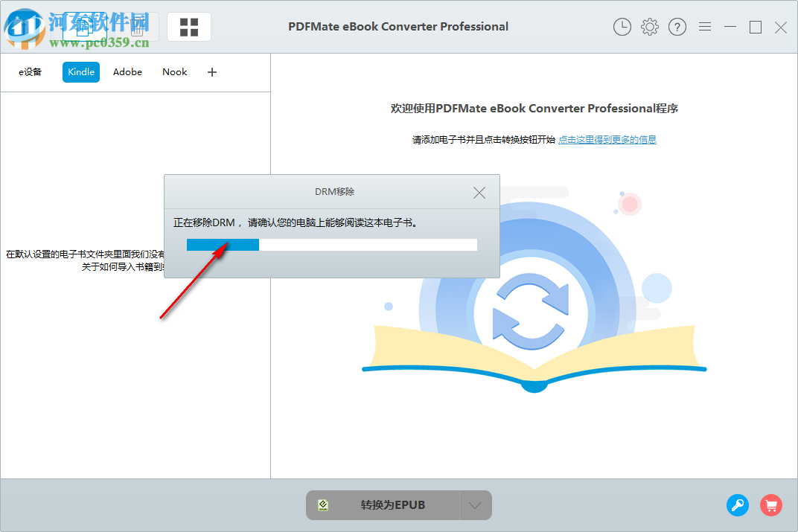
Task: Switch to the Adobe tab
Action: (127, 71)
